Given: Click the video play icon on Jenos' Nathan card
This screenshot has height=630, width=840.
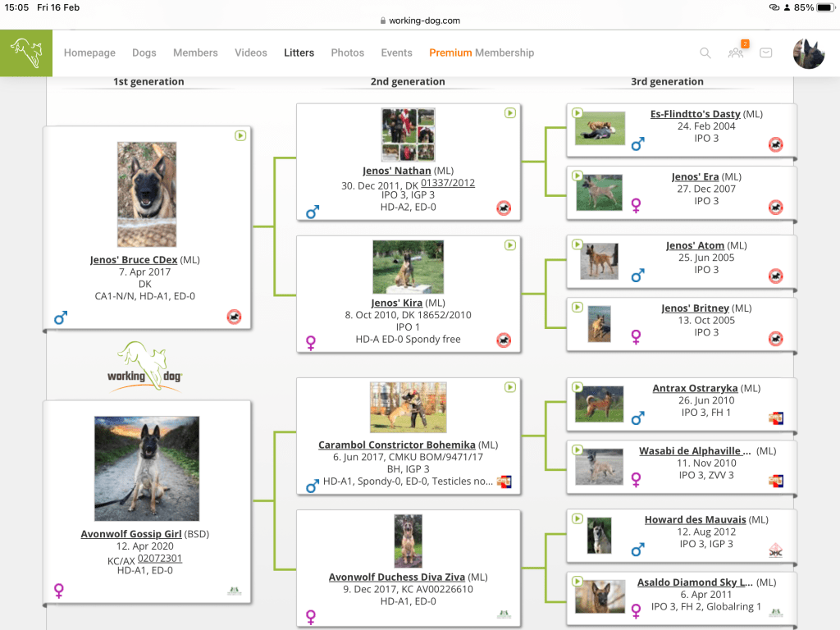Looking at the screenshot, I should 509,112.
